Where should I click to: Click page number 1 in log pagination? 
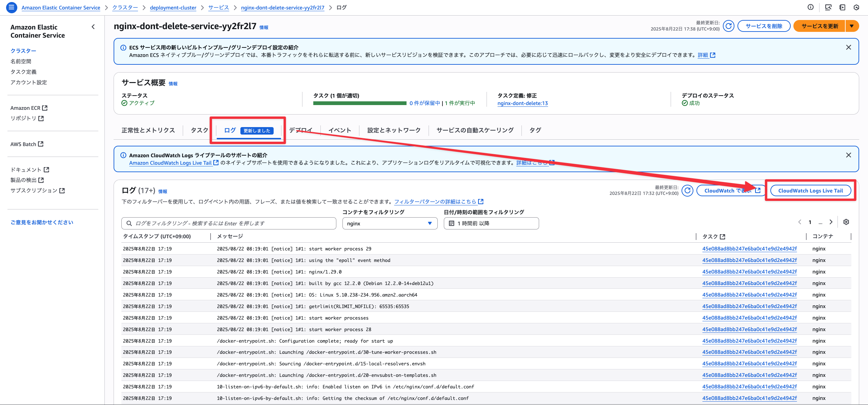[x=810, y=222]
